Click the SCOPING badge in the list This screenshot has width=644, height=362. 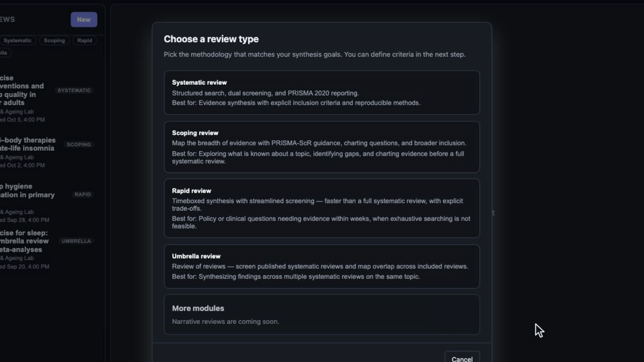tap(79, 145)
